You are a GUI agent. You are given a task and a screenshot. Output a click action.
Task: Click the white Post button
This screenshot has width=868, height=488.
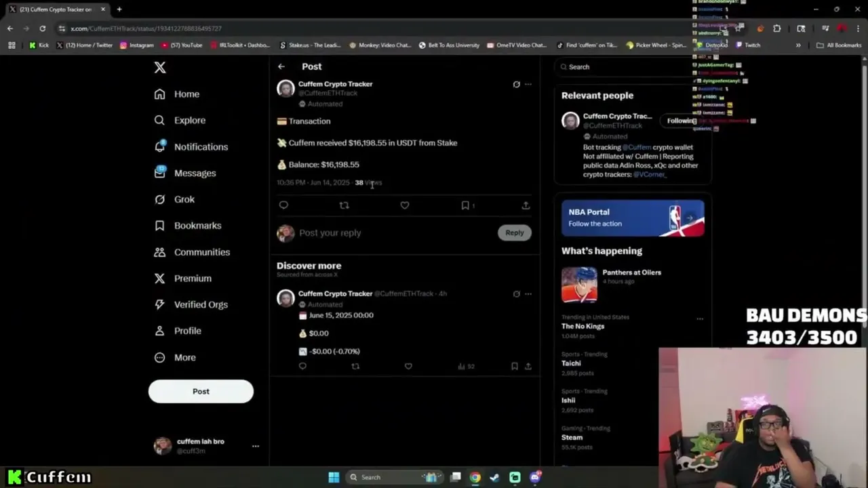pyautogui.click(x=201, y=391)
